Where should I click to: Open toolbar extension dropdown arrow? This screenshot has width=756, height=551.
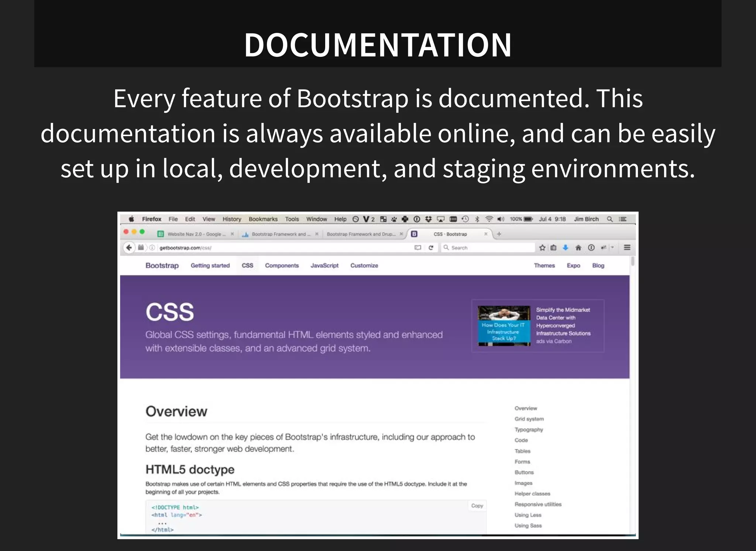(612, 247)
